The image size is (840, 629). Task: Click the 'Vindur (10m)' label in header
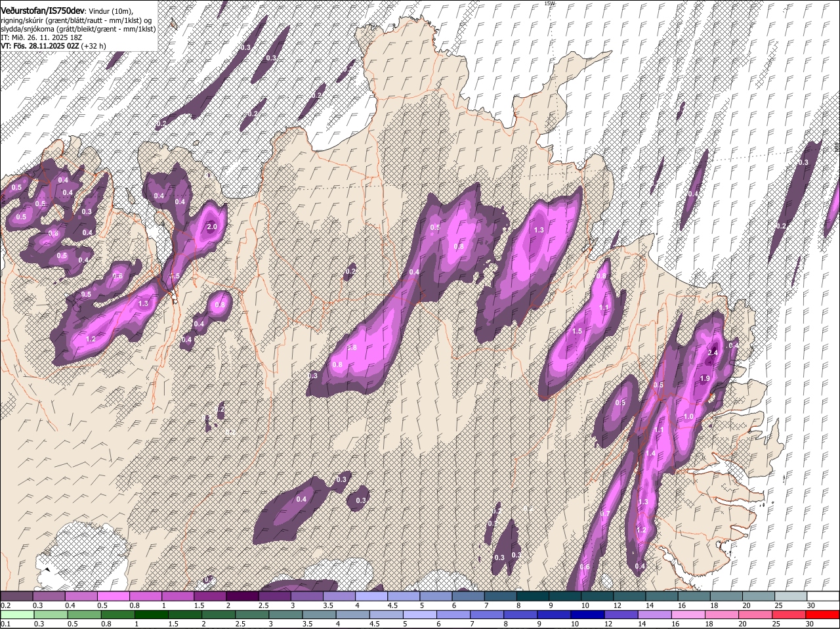point(111,11)
